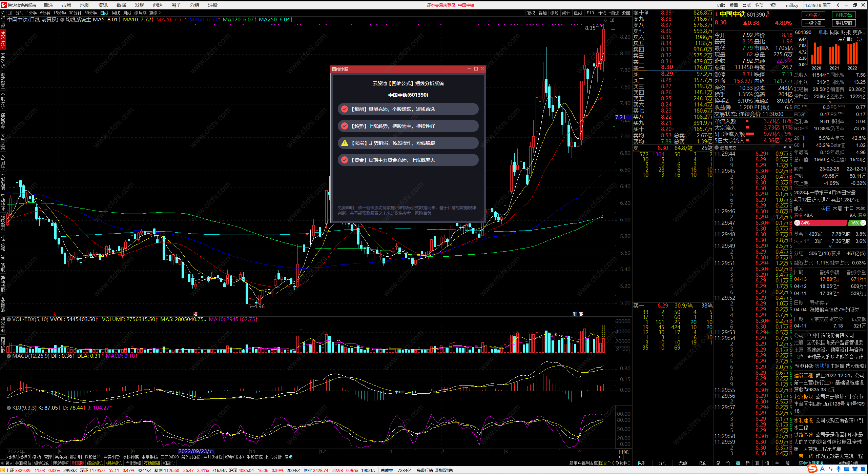Toggle the VOL-TDX indicator circle marker
Image resolution: width=868 pixels, height=474 pixels.
click(x=9, y=319)
